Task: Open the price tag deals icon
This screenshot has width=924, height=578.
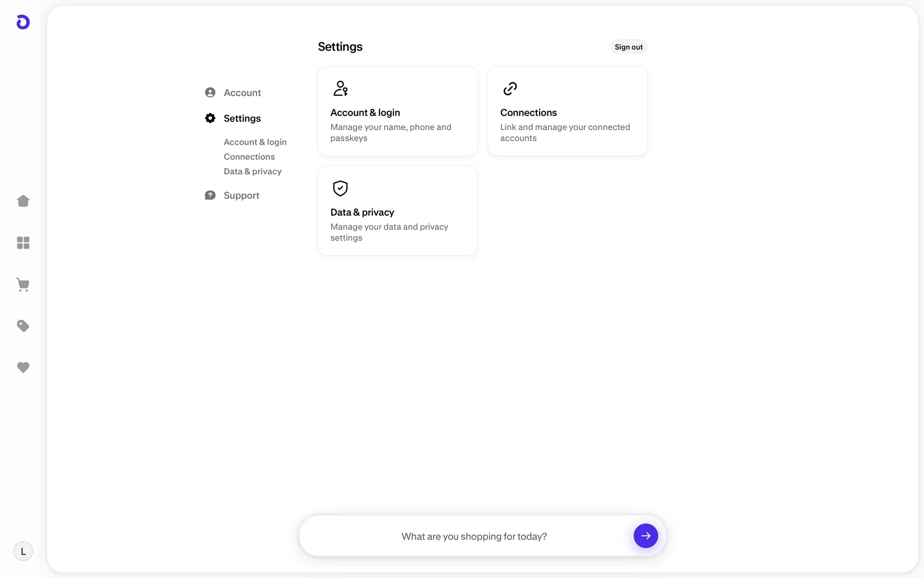Action: [x=23, y=326]
